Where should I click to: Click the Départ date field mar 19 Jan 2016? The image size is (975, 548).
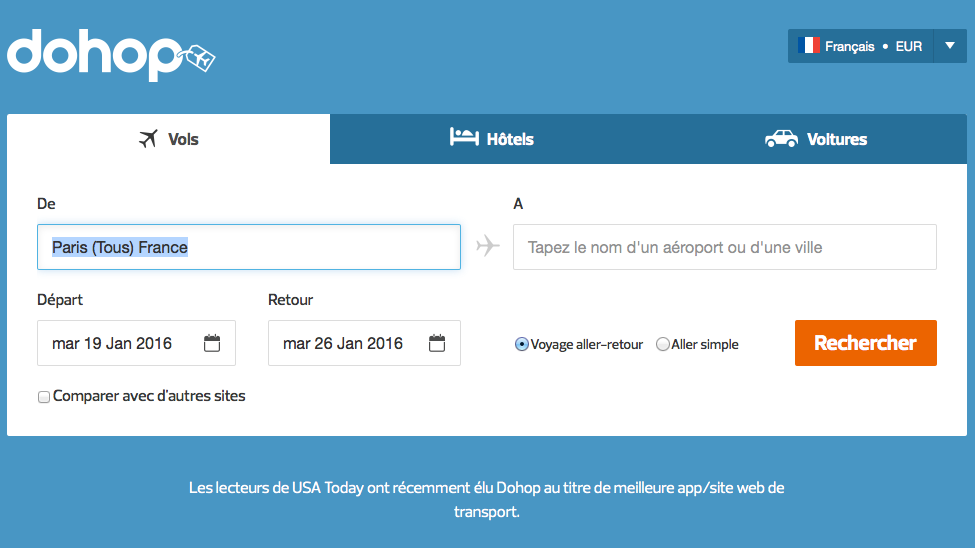tap(136, 343)
